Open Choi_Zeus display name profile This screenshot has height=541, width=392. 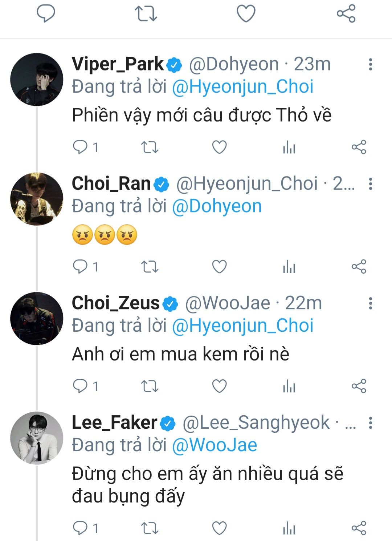click(x=116, y=303)
